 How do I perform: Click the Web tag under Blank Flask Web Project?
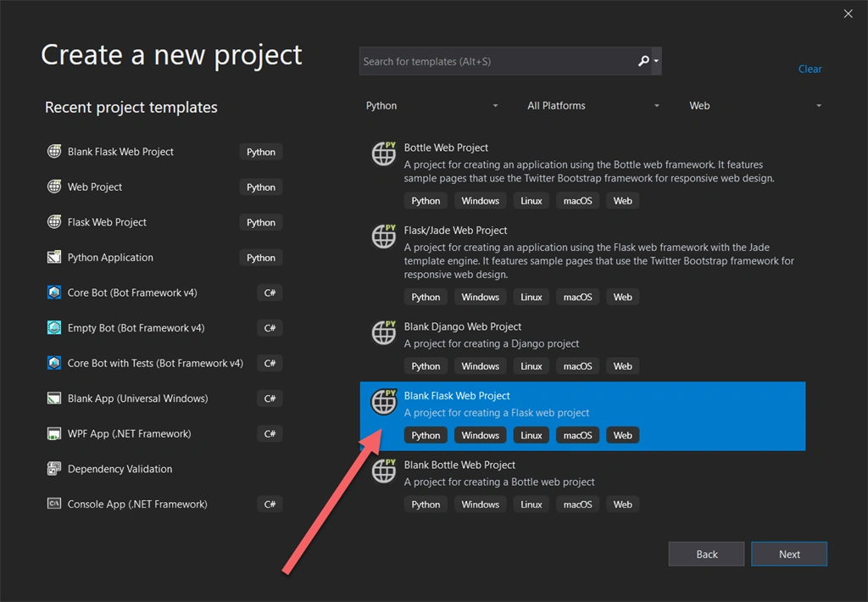click(x=622, y=435)
